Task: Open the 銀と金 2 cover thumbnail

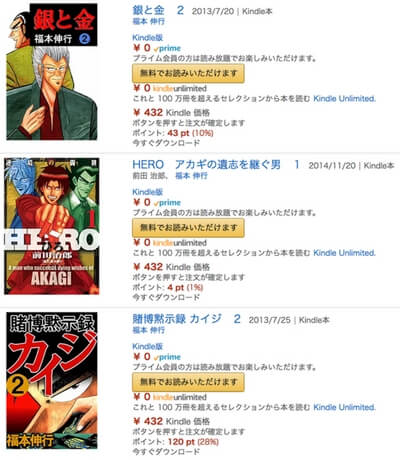Action: coord(52,71)
